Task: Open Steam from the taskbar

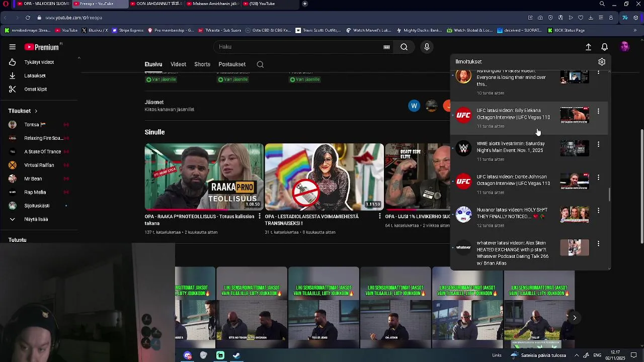Action: [236, 355]
